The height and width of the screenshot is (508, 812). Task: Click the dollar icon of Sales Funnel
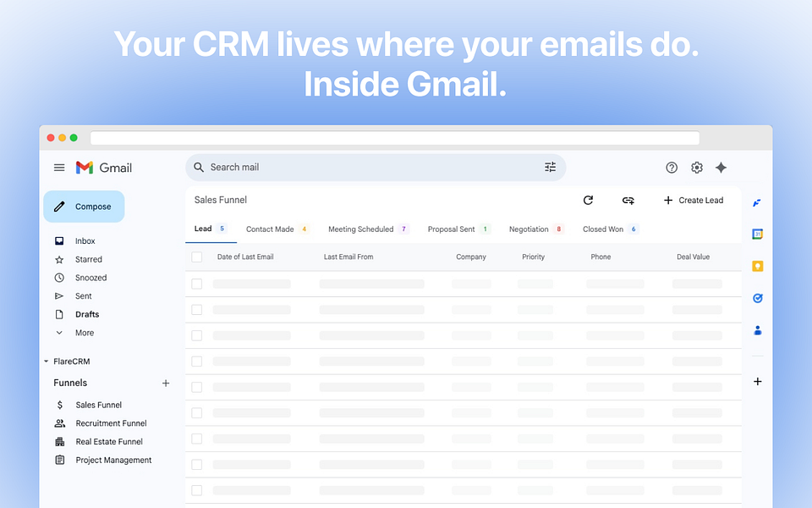(x=59, y=405)
